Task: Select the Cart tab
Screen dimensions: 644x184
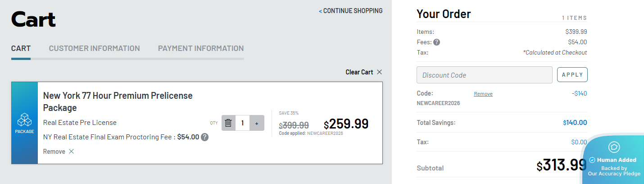Action: tap(21, 48)
